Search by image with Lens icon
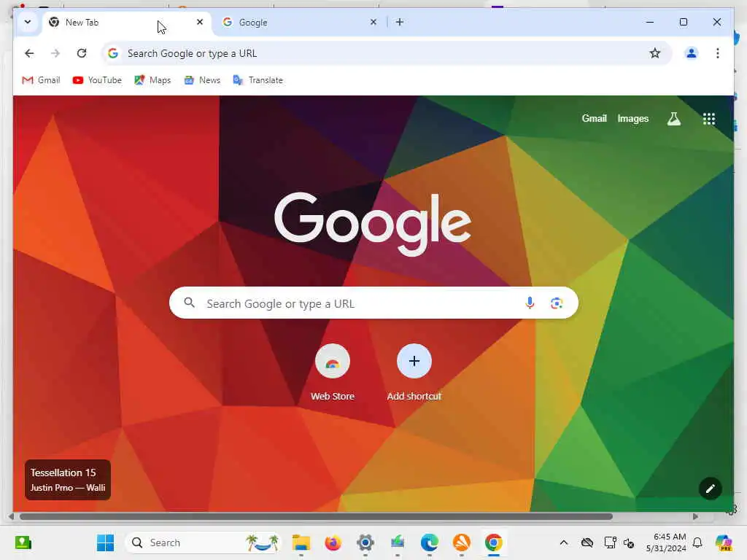This screenshot has width=747, height=560. pyautogui.click(x=557, y=303)
